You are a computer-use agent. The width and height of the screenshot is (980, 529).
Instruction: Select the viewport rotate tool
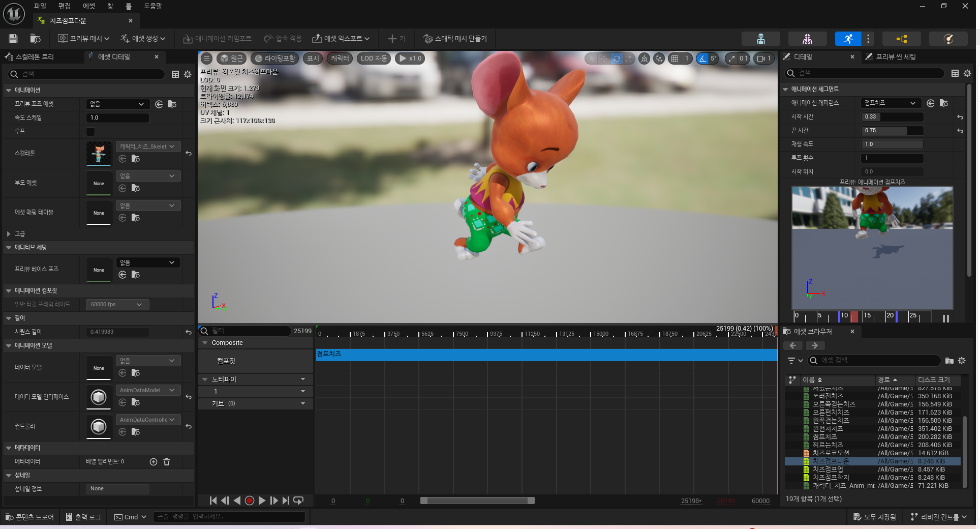coord(617,58)
